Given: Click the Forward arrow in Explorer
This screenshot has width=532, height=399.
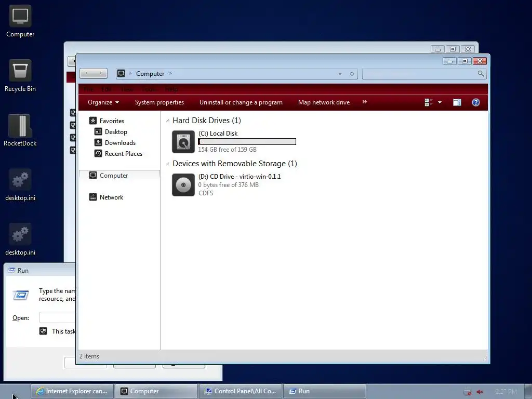Looking at the screenshot, I should tap(100, 73).
